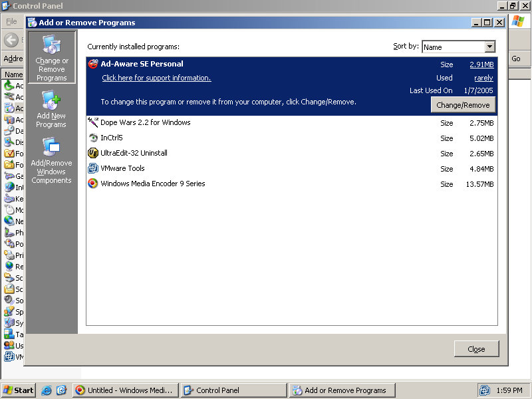Click the '4.84MB' size value
532x399 pixels.
[x=481, y=169]
